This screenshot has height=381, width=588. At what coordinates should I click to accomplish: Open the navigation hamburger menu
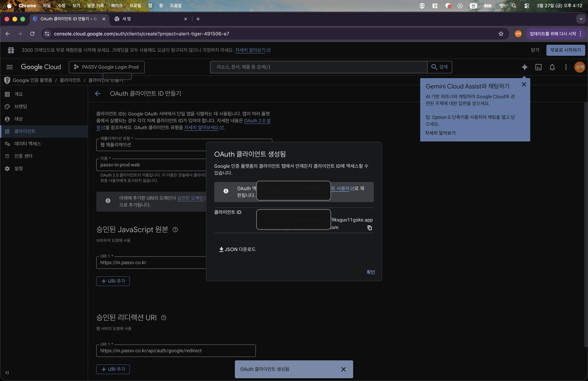9,67
